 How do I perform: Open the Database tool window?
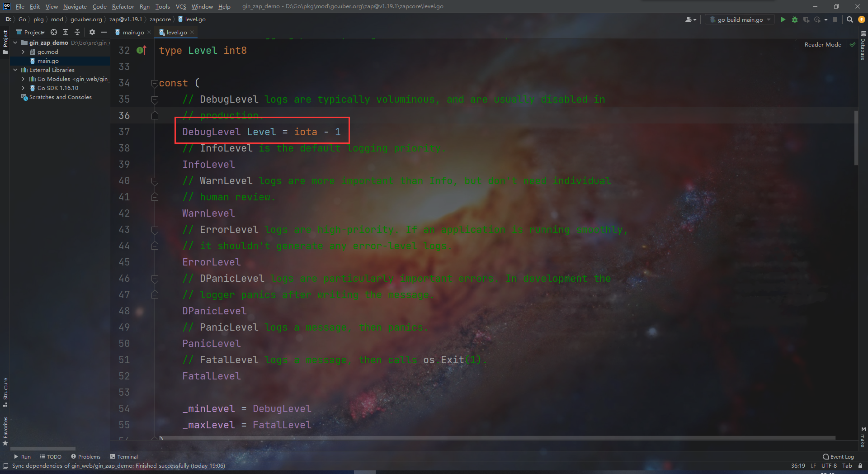click(863, 46)
